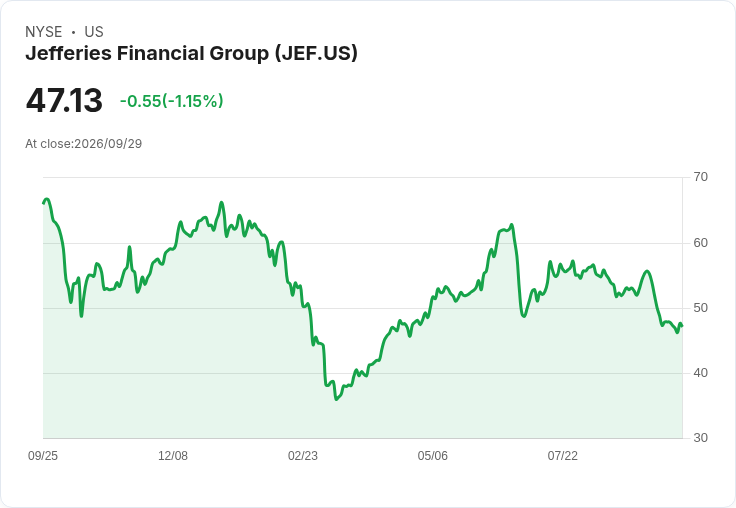
Task: Click the NYSE exchange label
Action: pyautogui.click(x=44, y=31)
